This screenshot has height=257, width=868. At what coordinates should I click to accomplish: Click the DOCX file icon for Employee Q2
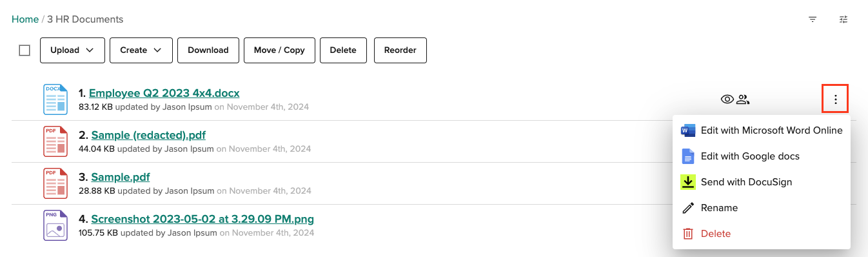(x=55, y=99)
